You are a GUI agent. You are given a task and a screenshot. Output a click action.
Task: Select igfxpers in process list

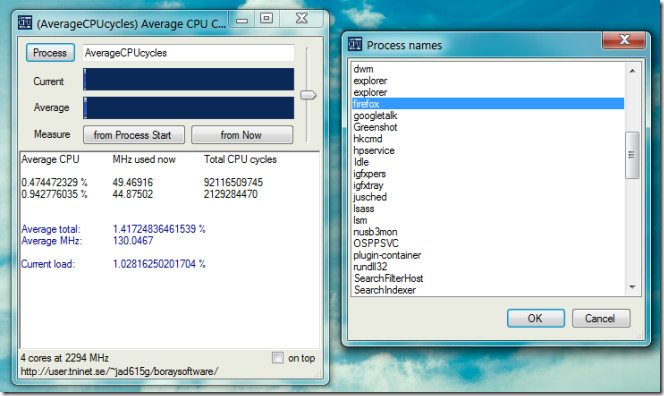pos(488,174)
